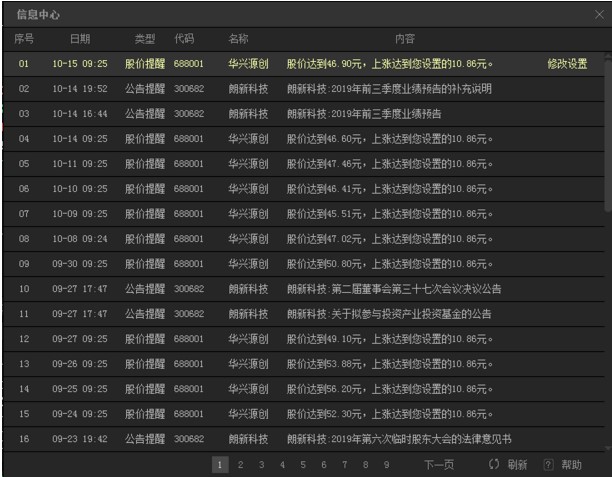The height and width of the screenshot is (477, 612).
Task: Click 朗新科技 name in row 10
Action: (248, 288)
